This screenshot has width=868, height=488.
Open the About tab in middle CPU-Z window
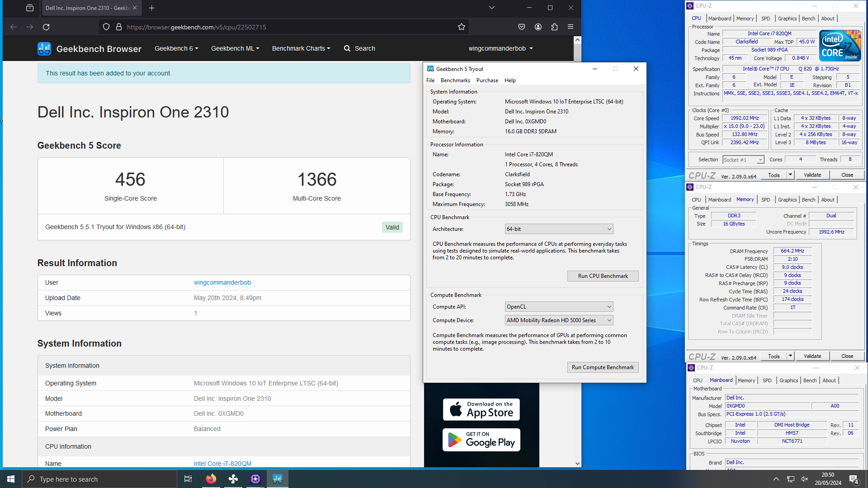[828, 200]
